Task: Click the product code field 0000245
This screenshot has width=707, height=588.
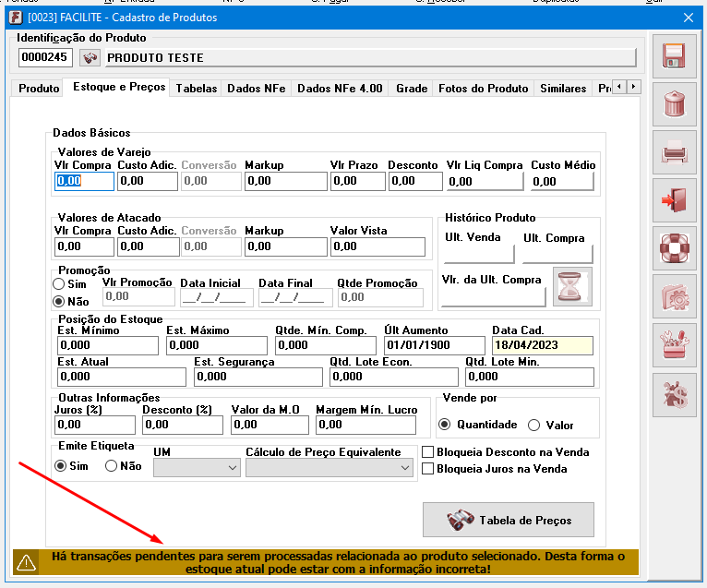Action: tap(45, 58)
